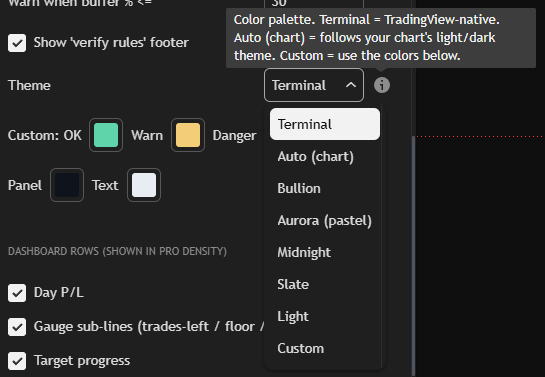Screen dimensions: 545x377
Task: Choose the Custom theme option
Action: (x=325, y=348)
